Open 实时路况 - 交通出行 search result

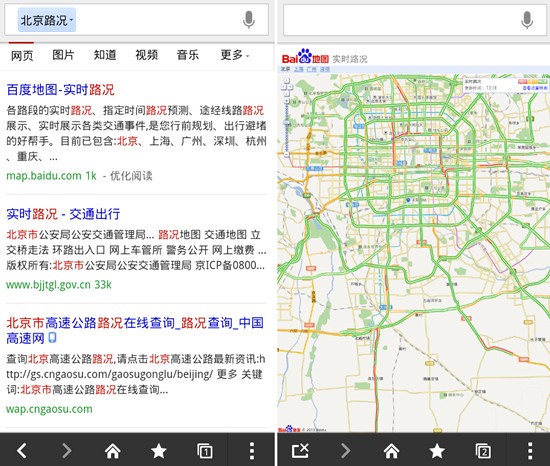[63, 214]
